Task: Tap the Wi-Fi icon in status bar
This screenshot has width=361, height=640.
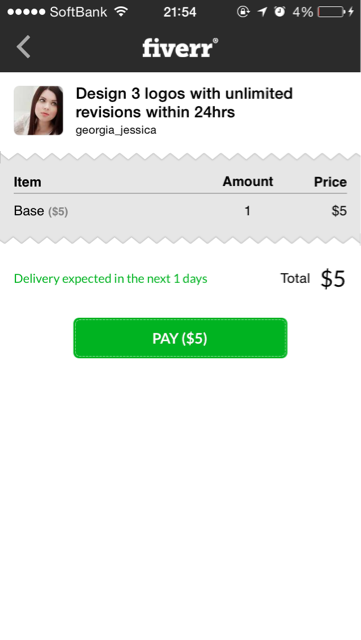Action: [121, 11]
